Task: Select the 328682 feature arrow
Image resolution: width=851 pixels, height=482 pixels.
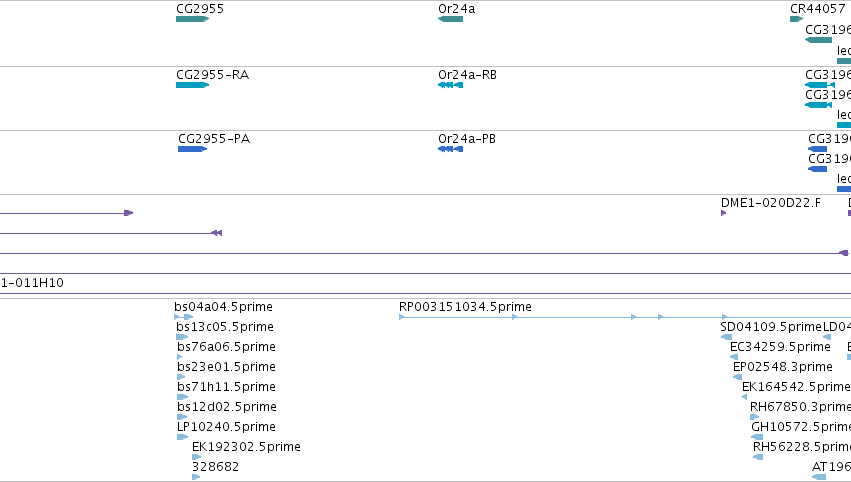Action: (196, 477)
